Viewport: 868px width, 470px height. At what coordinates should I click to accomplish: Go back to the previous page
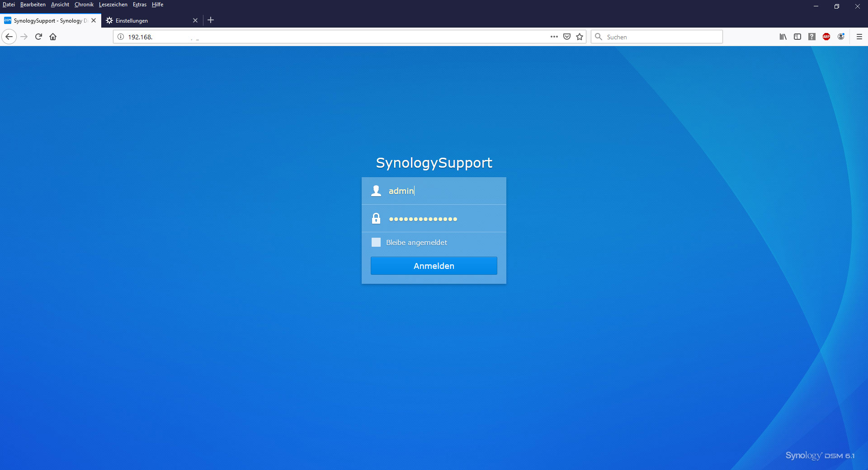[9, 37]
